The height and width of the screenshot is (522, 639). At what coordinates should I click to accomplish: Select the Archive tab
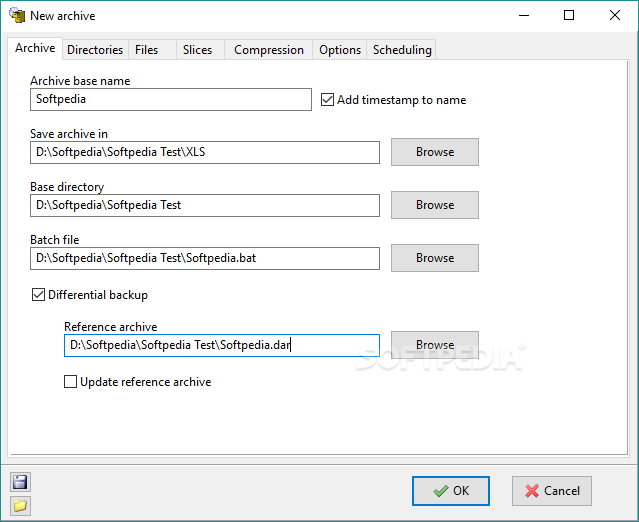tap(35, 48)
